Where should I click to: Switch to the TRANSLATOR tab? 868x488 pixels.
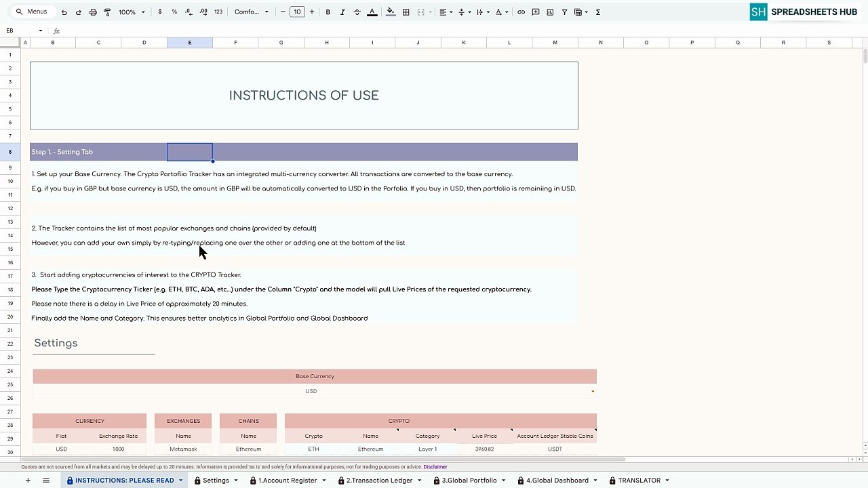[x=639, y=481]
